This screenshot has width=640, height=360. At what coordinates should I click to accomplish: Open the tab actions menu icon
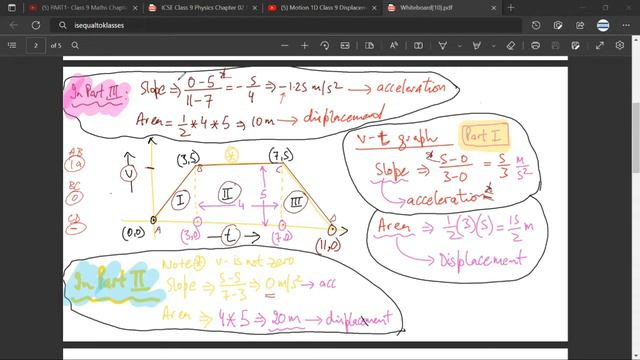[12, 7]
